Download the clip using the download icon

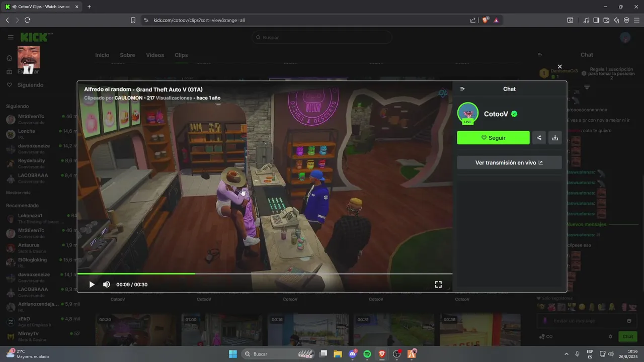pos(555,138)
